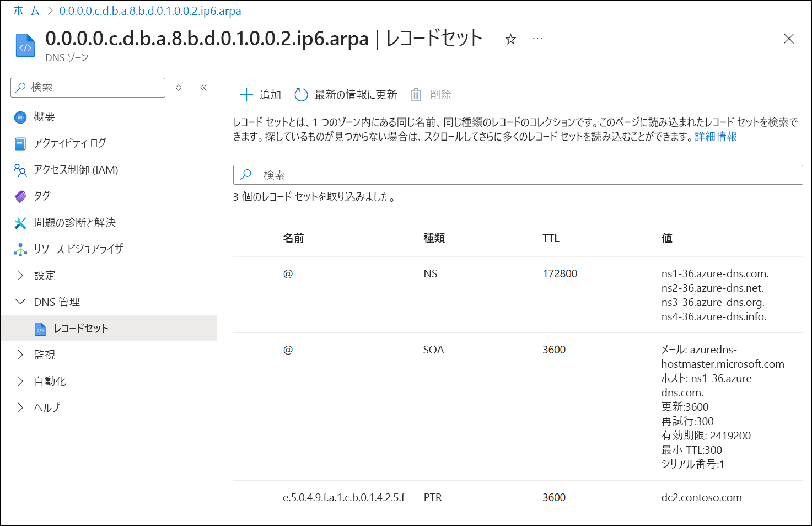812x526 pixels.
Task: Click the 問題の診断と解決 wrench icon
Action: point(20,223)
